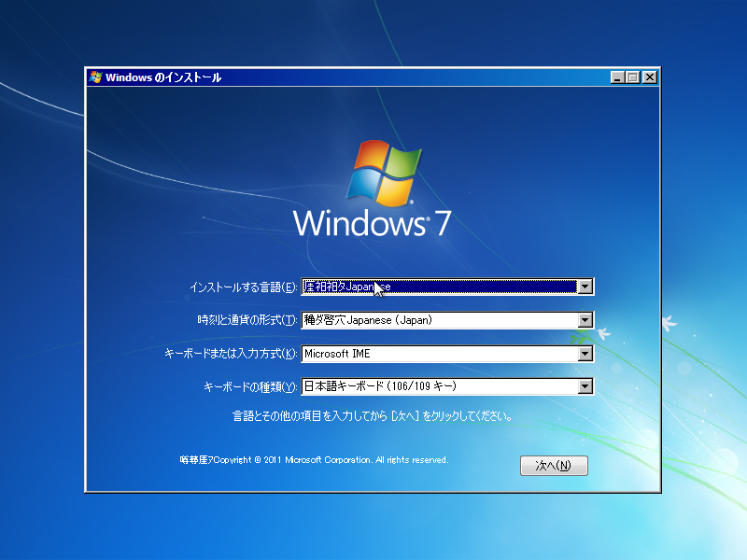Screen dimensions: 747x560
Task: Click the インストールする言語(E) label
Action: tap(243, 287)
